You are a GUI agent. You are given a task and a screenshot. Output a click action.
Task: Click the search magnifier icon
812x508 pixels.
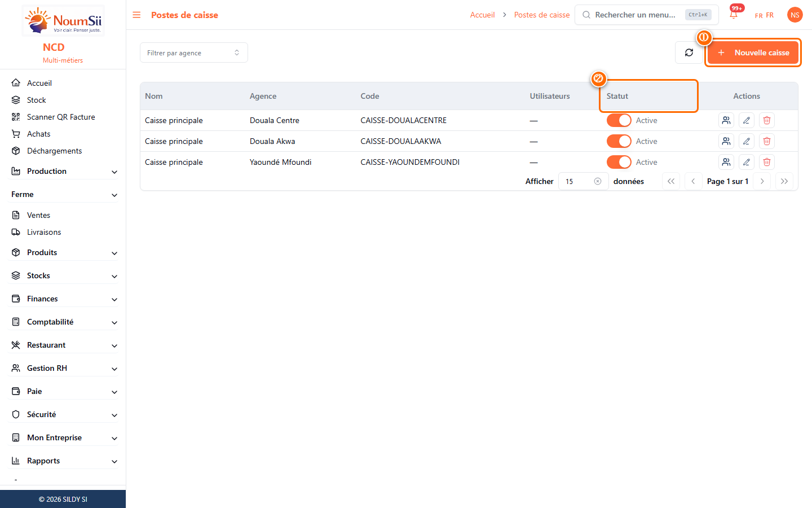point(586,15)
